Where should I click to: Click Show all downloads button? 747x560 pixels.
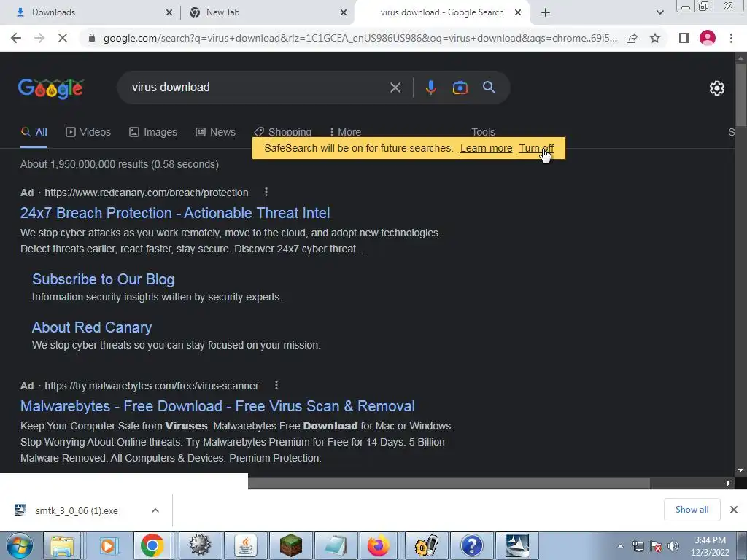point(692,510)
